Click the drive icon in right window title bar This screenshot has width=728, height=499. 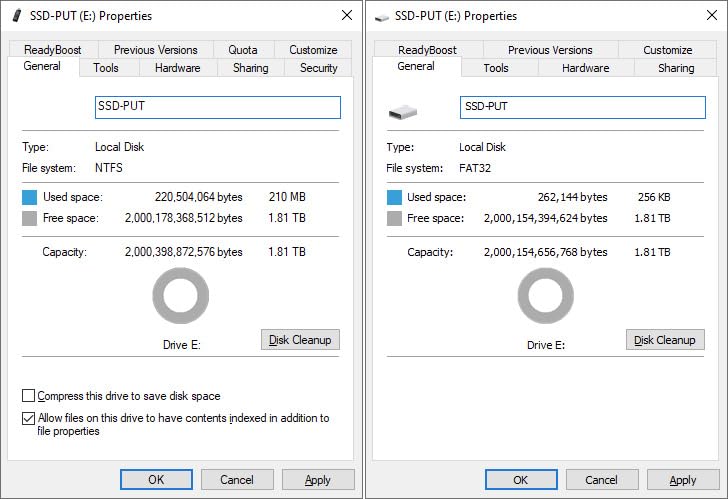click(381, 17)
